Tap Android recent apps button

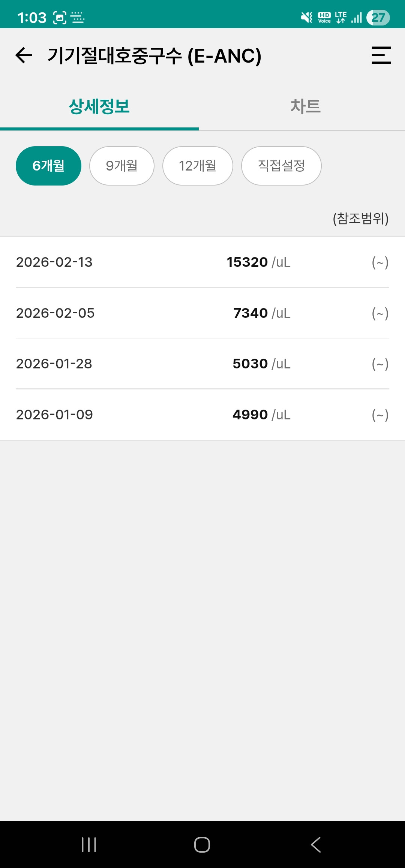tap(89, 845)
